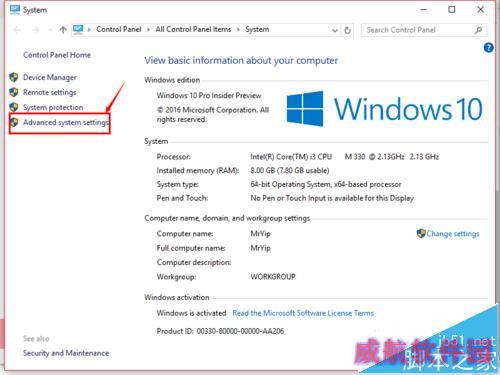Screen dimensions: 500x375
Task: Go up one level with Up arrow
Action: 63,30
